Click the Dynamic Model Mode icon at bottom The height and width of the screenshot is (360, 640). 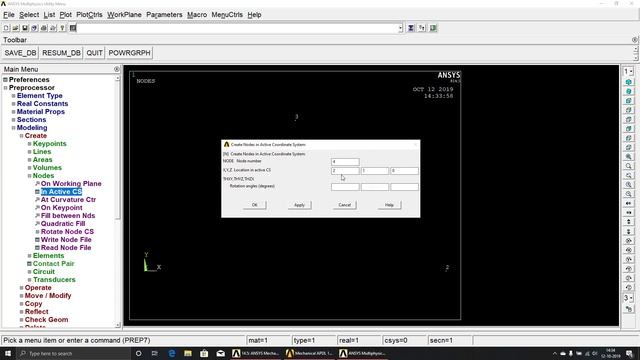click(x=629, y=309)
